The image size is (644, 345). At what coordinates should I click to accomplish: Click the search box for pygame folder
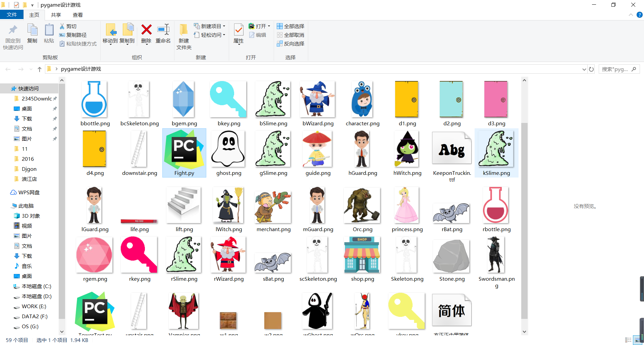point(619,69)
